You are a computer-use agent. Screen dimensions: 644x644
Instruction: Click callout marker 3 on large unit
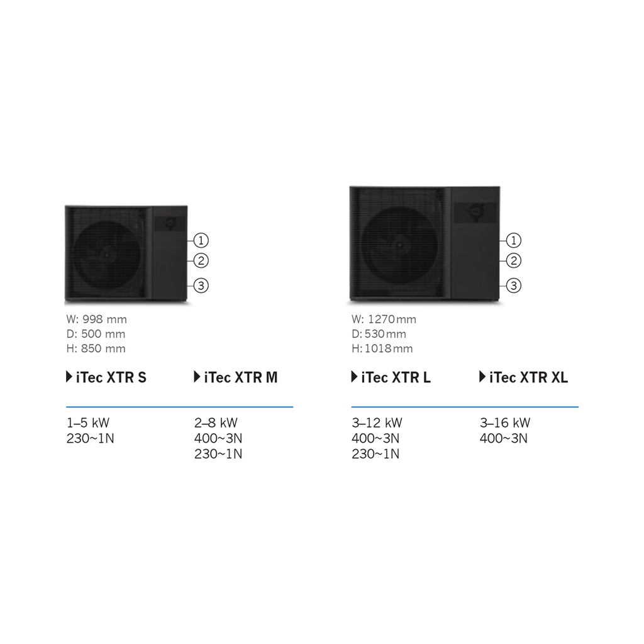[513, 286]
